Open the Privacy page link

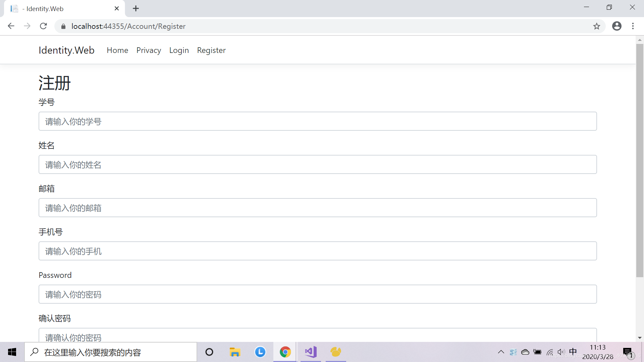149,50
